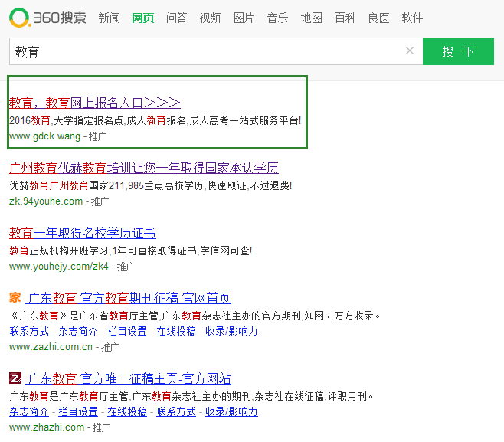Switch to the 地图 tab

pos(311,18)
